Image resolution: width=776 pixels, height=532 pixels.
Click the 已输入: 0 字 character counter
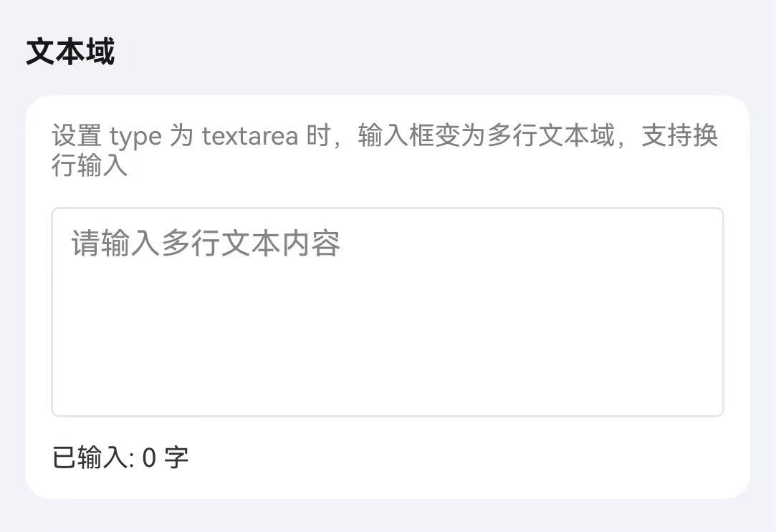point(120,458)
